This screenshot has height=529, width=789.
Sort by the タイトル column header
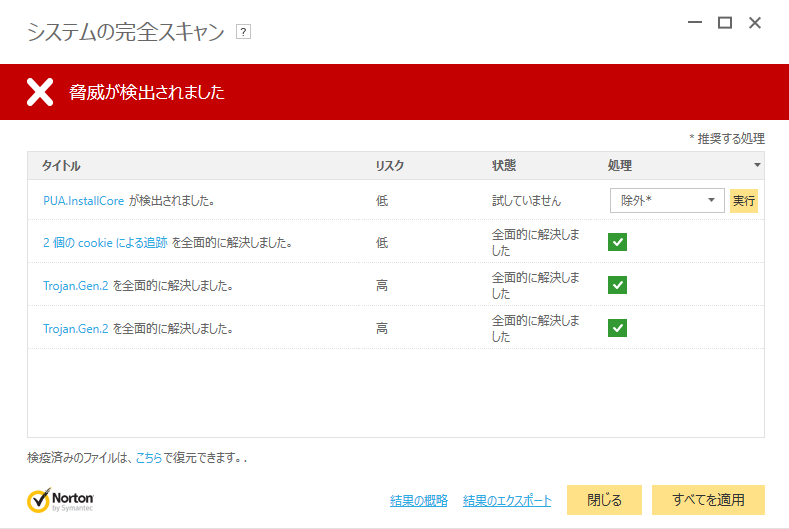61,166
